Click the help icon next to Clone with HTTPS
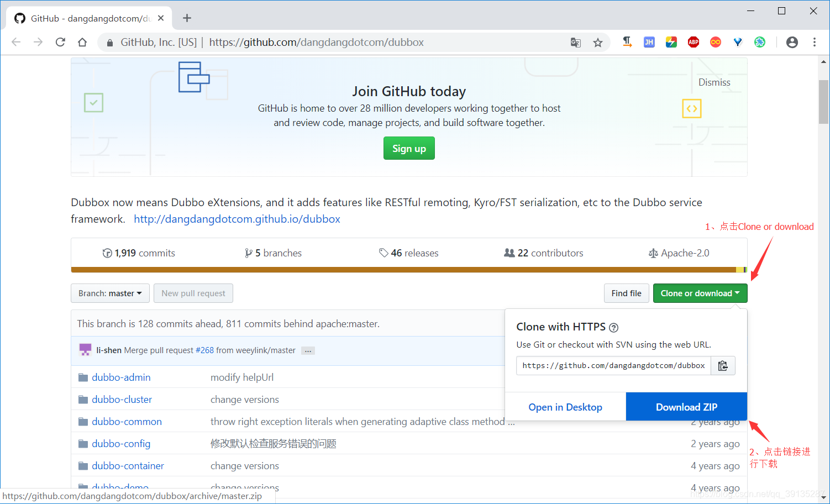 (x=613, y=327)
